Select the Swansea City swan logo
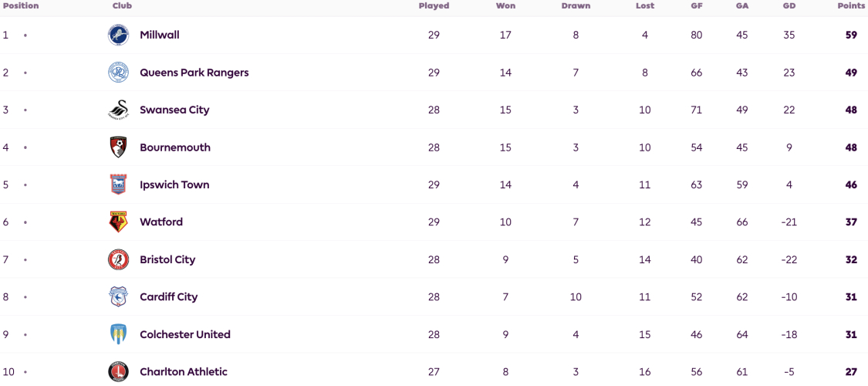Viewport: 868px width, 386px height. click(x=118, y=110)
